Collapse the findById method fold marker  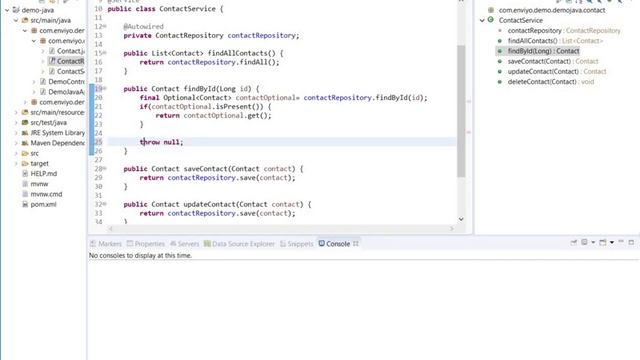pos(104,88)
